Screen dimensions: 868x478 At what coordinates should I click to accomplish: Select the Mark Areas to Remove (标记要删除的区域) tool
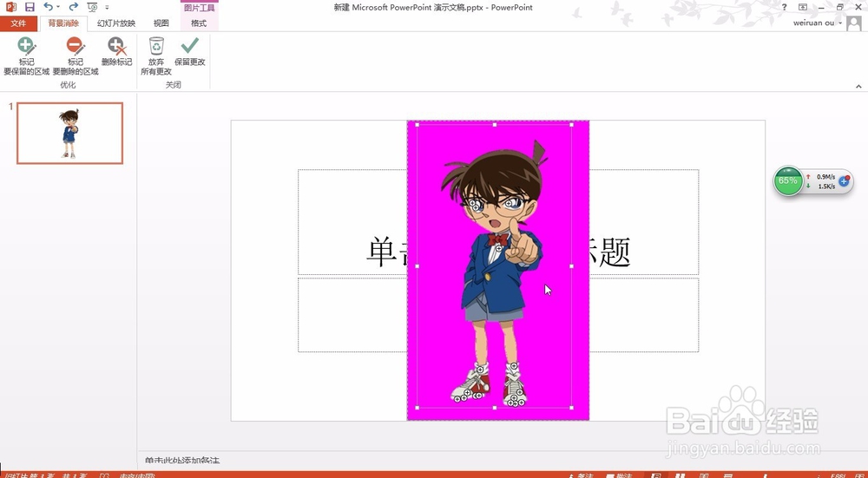point(76,56)
